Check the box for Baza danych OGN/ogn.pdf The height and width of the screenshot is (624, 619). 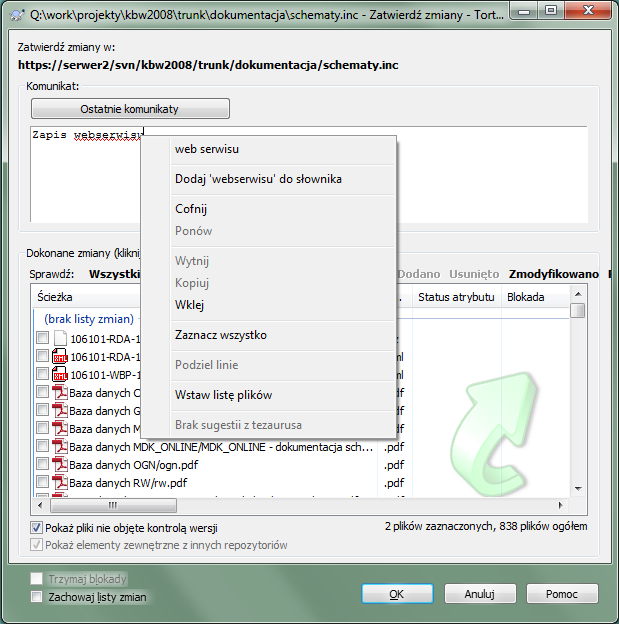[42, 464]
